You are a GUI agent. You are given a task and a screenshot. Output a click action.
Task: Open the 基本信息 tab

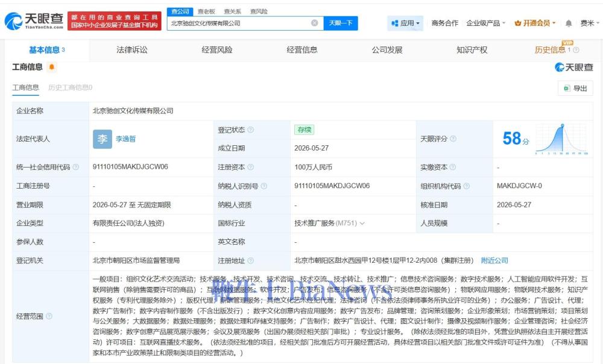click(x=47, y=50)
